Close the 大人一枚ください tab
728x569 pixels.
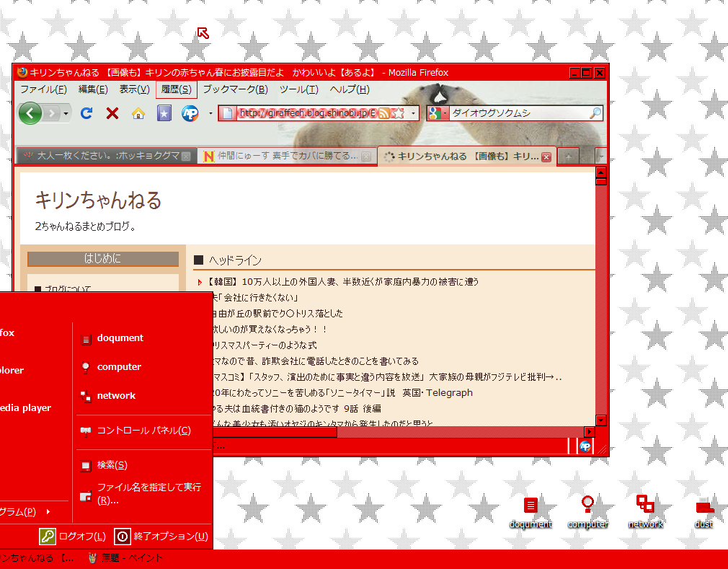tap(186, 156)
